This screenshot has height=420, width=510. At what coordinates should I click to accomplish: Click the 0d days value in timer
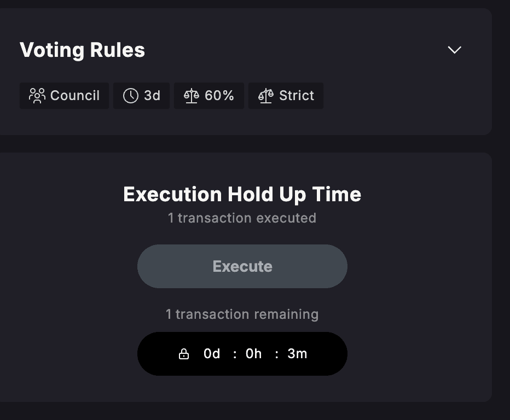click(212, 354)
